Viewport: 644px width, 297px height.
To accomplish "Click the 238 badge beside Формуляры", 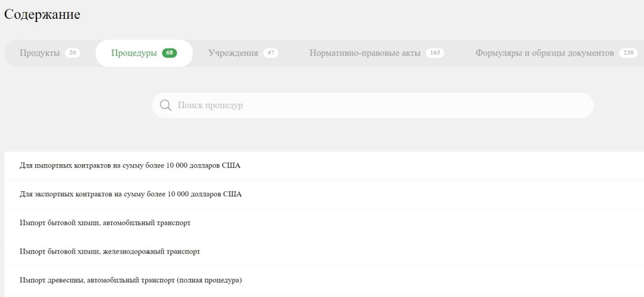I will point(628,53).
